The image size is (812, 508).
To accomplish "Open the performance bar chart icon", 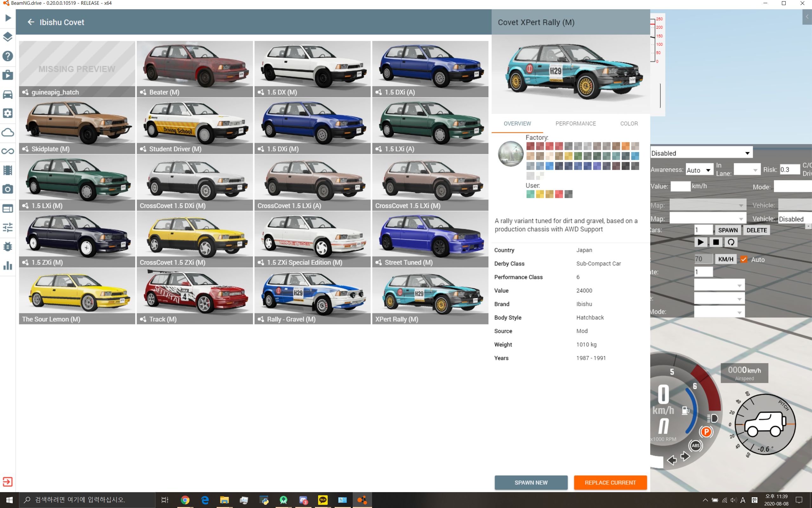I will (x=8, y=265).
